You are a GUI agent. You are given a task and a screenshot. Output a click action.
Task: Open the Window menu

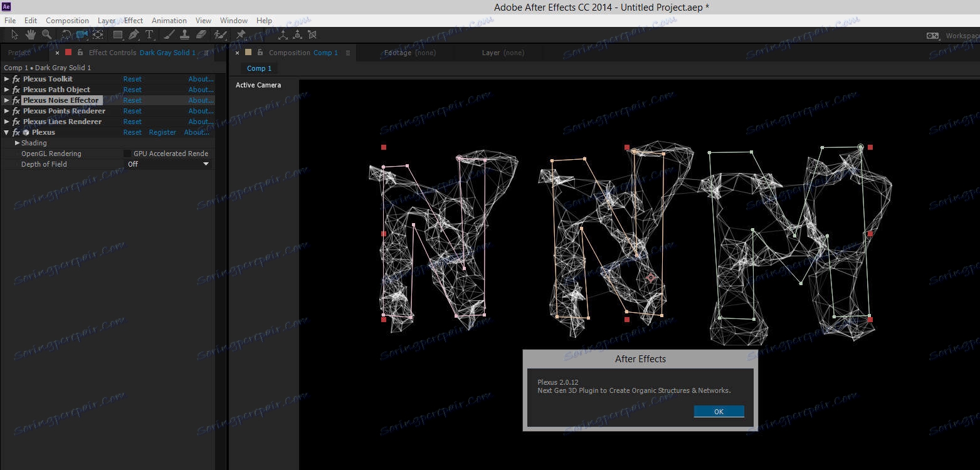pyautogui.click(x=234, y=21)
